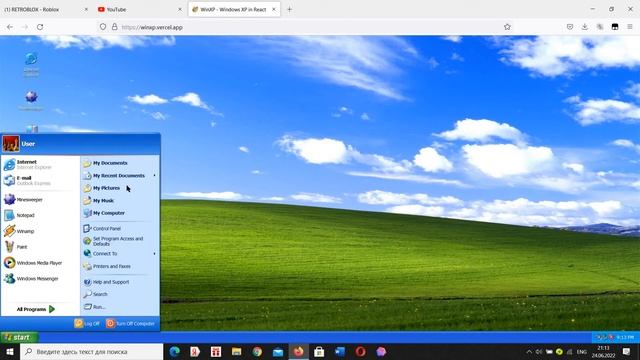The height and width of the screenshot is (360, 640).
Task: Open Search from Start menu
Action: tap(120, 294)
